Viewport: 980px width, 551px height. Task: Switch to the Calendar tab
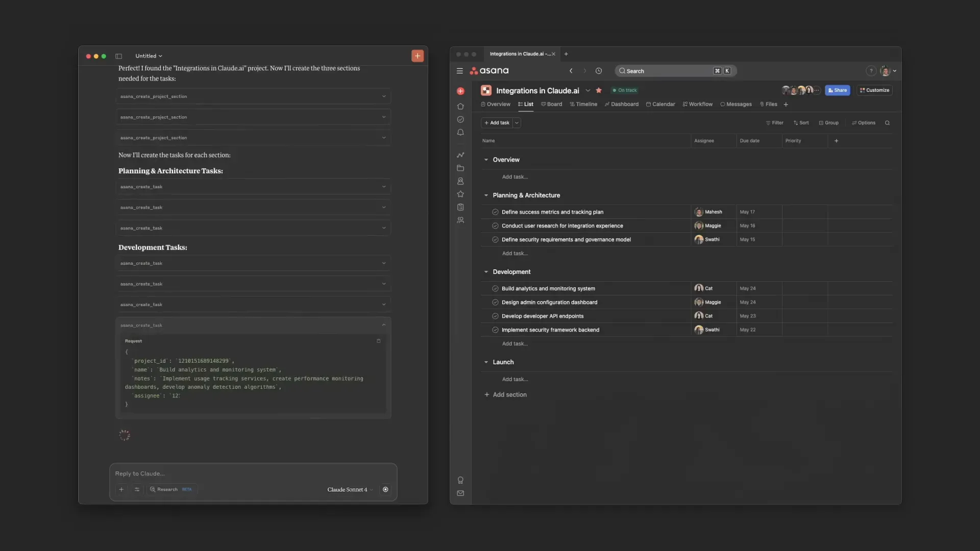pos(660,104)
